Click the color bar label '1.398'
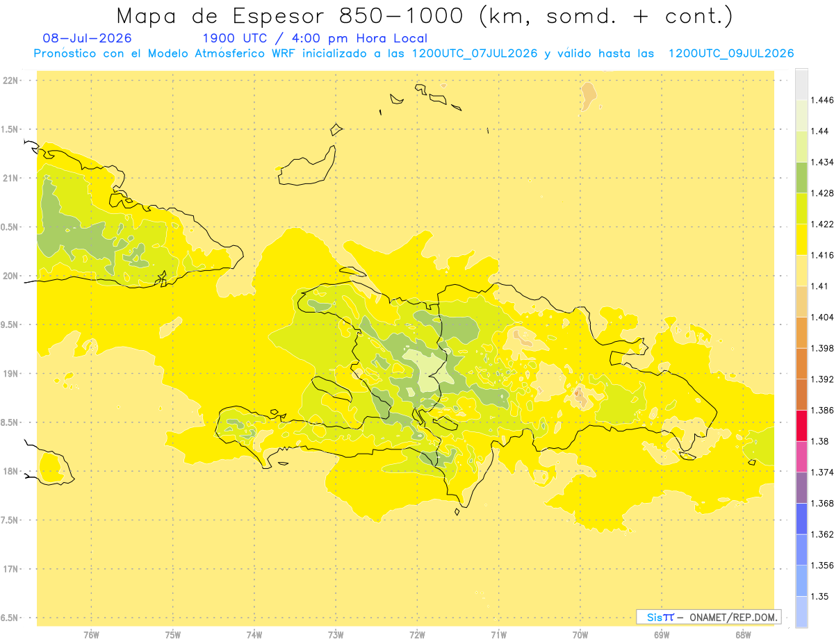The height and width of the screenshot is (644, 834). click(x=822, y=348)
